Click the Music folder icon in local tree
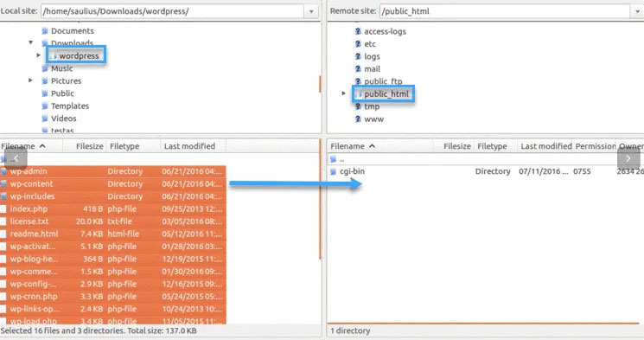This screenshot has height=340, width=644. coord(45,68)
